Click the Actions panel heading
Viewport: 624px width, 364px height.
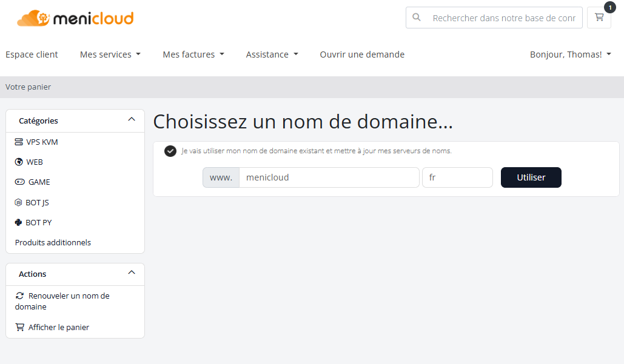(x=33, y=274)
